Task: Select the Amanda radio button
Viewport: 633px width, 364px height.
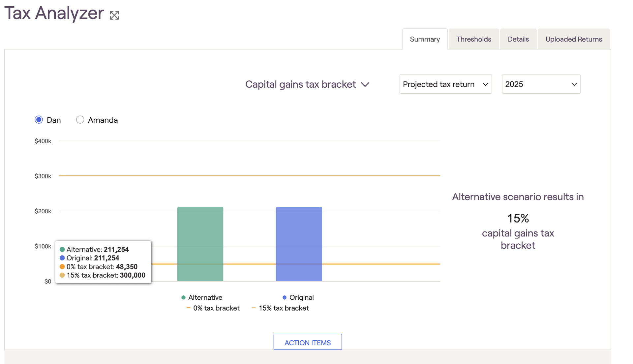Action: tap(80, 120)
